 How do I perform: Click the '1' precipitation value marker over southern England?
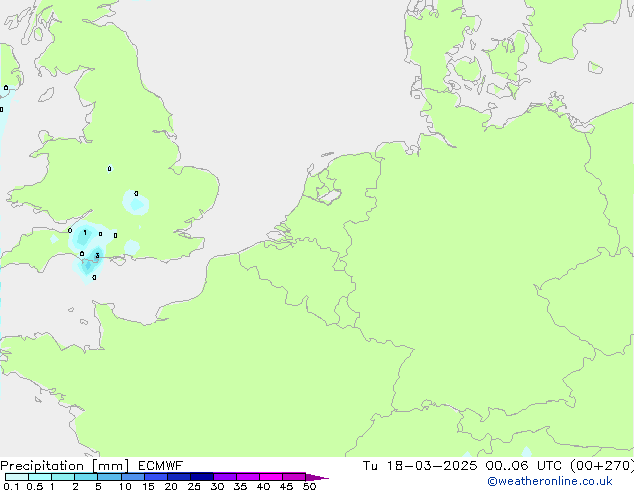coord(85,233)
